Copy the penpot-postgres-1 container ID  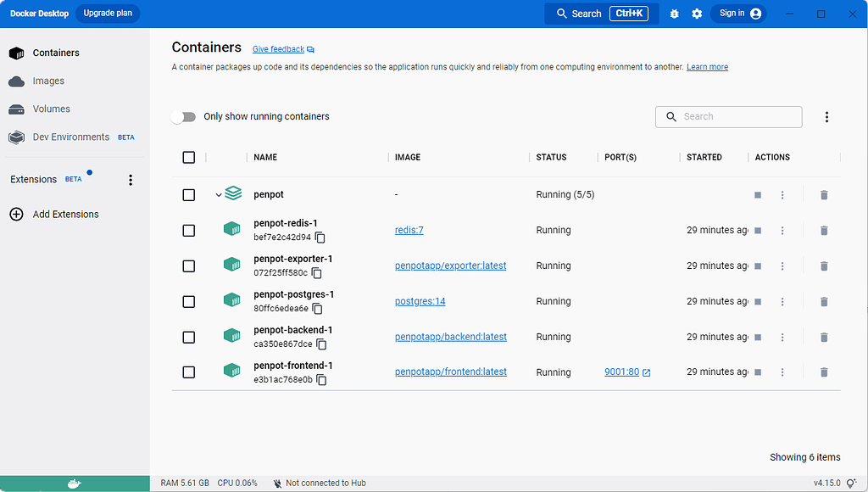click(x=317, y=309)
